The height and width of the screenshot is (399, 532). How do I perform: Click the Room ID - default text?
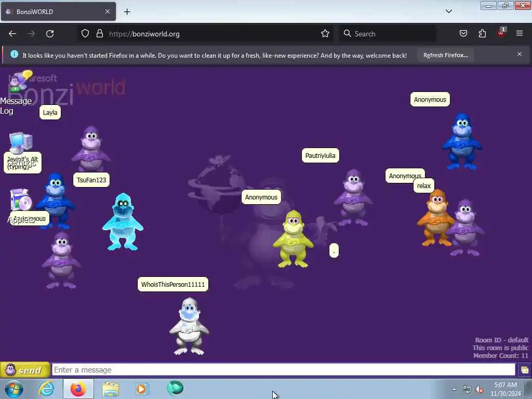[501, 340]
